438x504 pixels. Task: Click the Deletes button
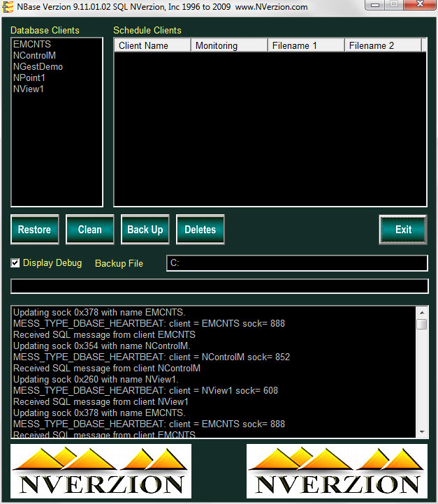pyautogui.click(x=200, y=230)
